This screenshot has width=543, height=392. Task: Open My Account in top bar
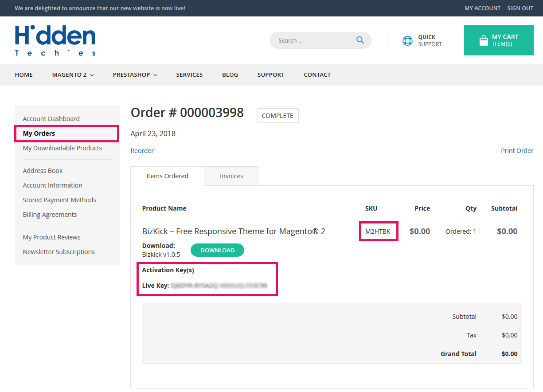coord(482,8)
